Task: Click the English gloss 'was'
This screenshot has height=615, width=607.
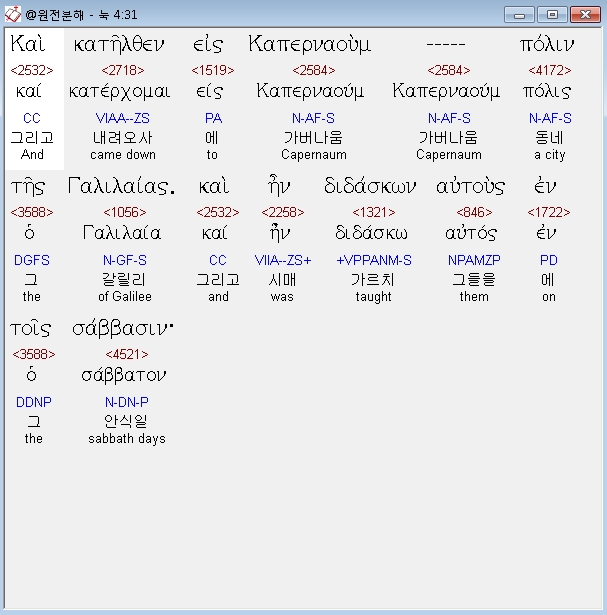Action: click(282, 297)
